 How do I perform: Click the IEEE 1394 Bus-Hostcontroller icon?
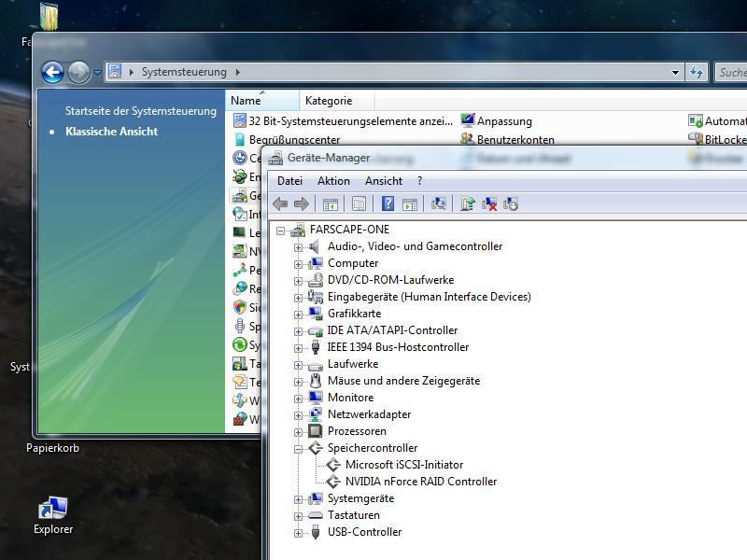[x=315, y=347]
